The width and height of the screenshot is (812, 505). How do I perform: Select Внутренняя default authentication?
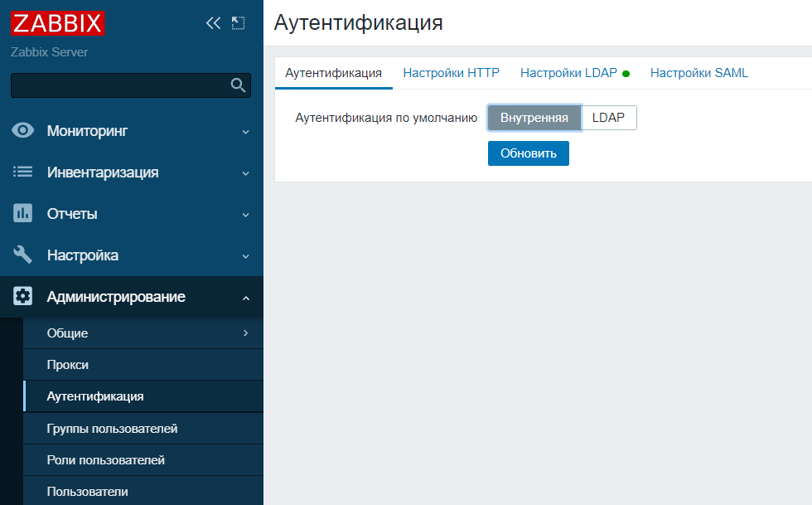click(534, 118)
